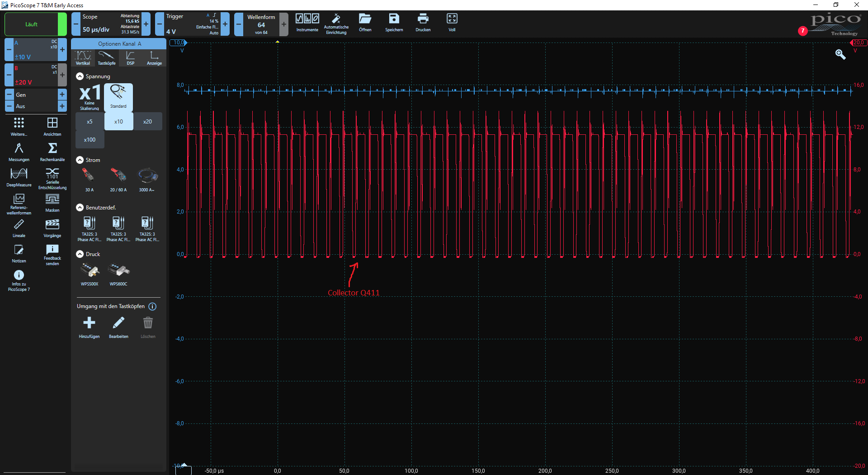Choose x20 probe attenuation

(147, 122)
